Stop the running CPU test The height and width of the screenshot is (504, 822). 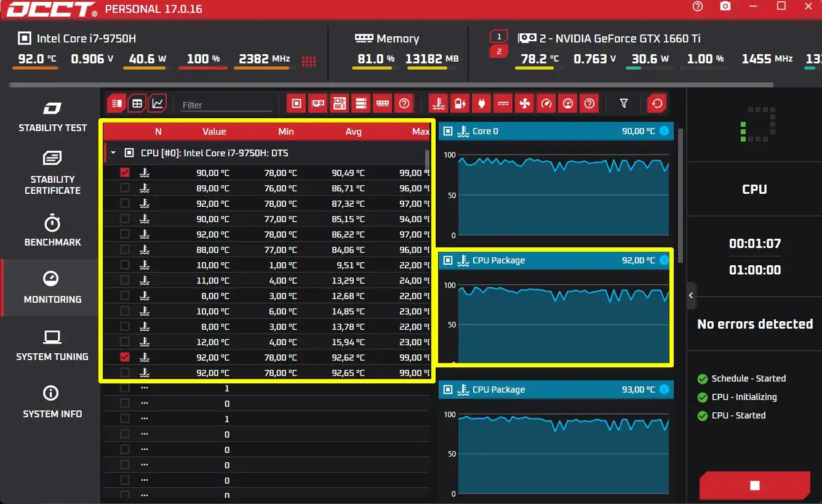pyautogui.click(x=755, y=486)
